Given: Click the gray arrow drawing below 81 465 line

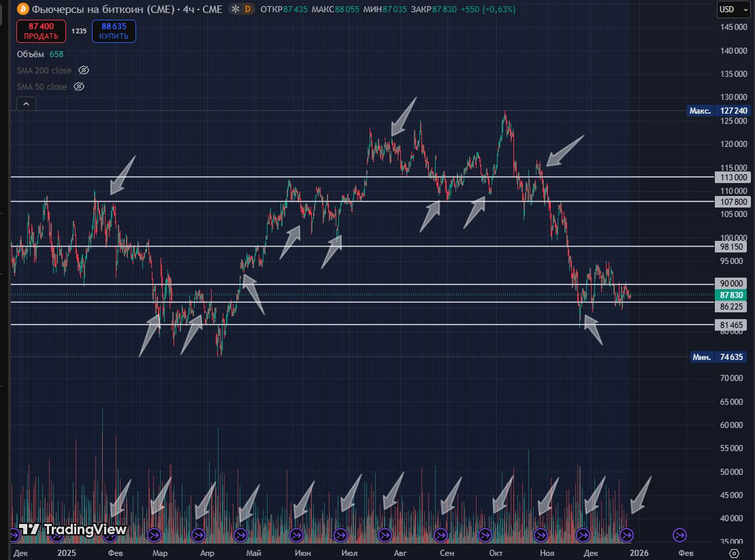Looking at the screenshot, I should pyautogui.click(x=593, y=332).
